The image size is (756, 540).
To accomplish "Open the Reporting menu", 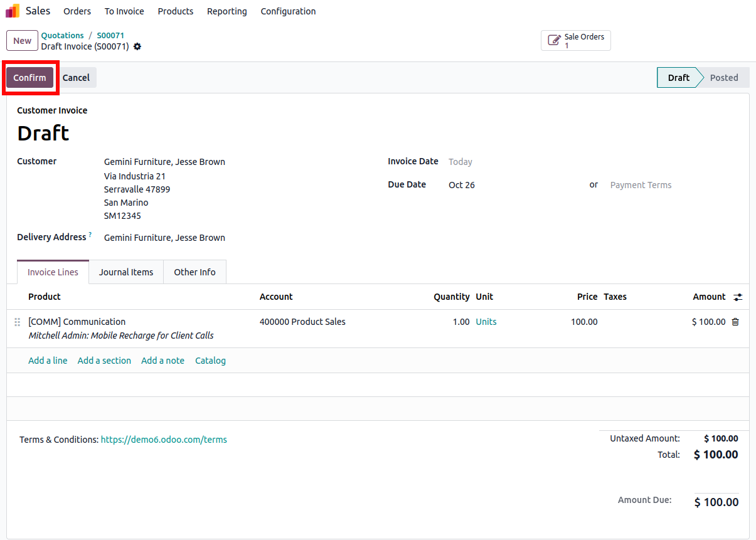I will click(226, 11).
